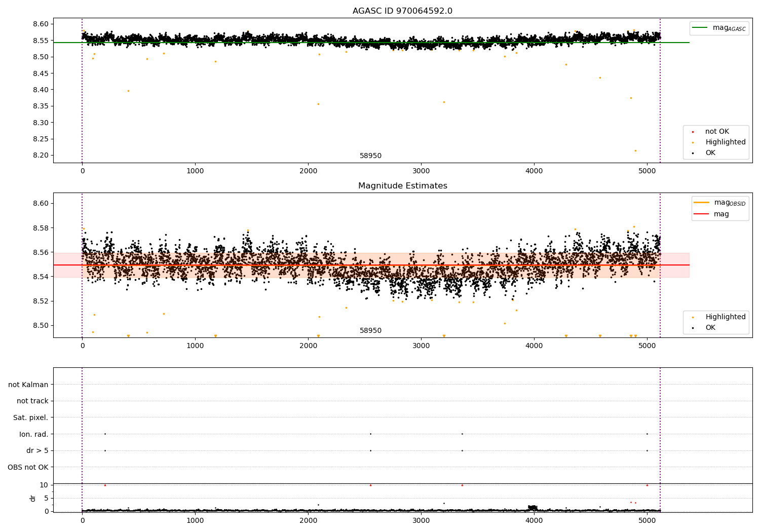Click y tick 8.56 on Magnitude Estimates plot
Viewport: 760px width, 532px height.
[x=41, y=252]
